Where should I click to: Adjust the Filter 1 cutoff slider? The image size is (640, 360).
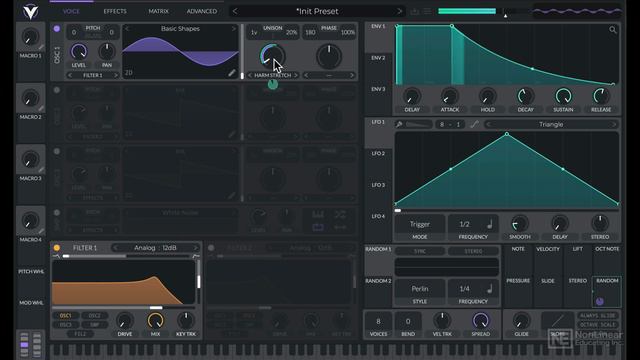pyautogui.click(x=123, y=308)
